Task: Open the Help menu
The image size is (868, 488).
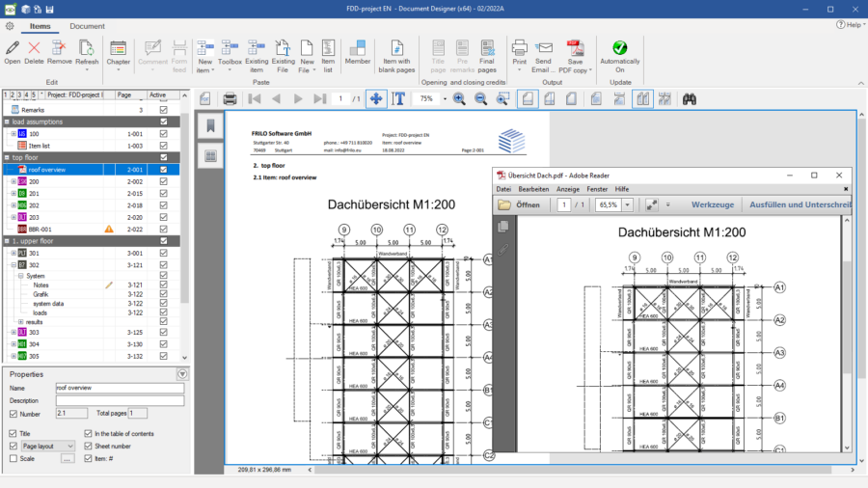Action: pos(851,24)
